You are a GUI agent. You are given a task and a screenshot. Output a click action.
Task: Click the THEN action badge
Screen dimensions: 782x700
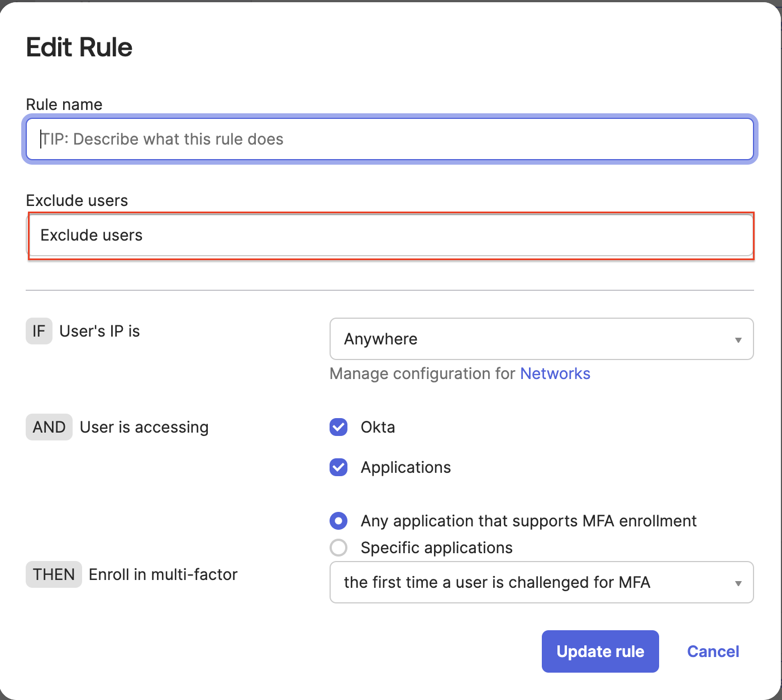pyautogui.click(x=54, y=574)
